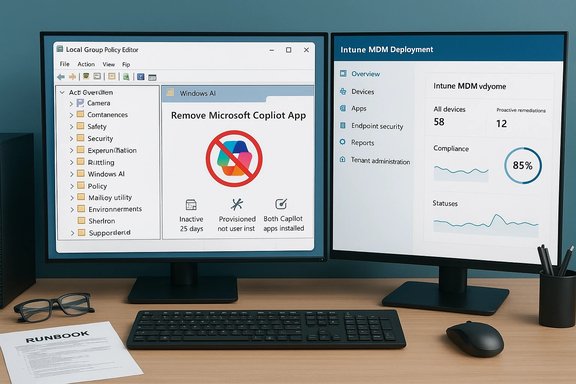The width and height of the screenshot is (576, 384).
Task: Open Overview in Intune navigation
Action: pyautogui.click(x=366, y=74)
